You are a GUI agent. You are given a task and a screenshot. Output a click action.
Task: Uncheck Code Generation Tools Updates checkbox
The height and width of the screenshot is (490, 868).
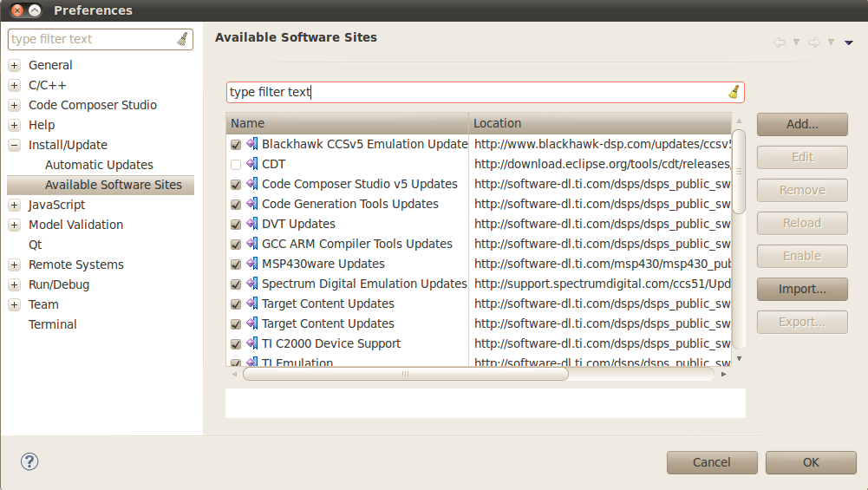[236, 205]
